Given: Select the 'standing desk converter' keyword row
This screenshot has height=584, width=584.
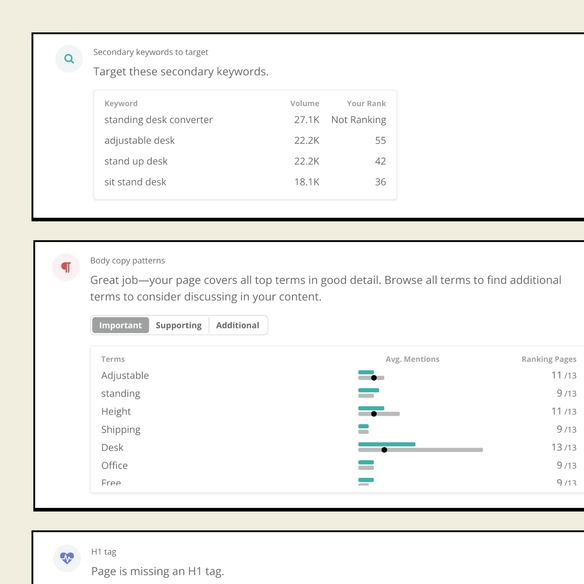Looking at the screenshot, I should (245, 120).
